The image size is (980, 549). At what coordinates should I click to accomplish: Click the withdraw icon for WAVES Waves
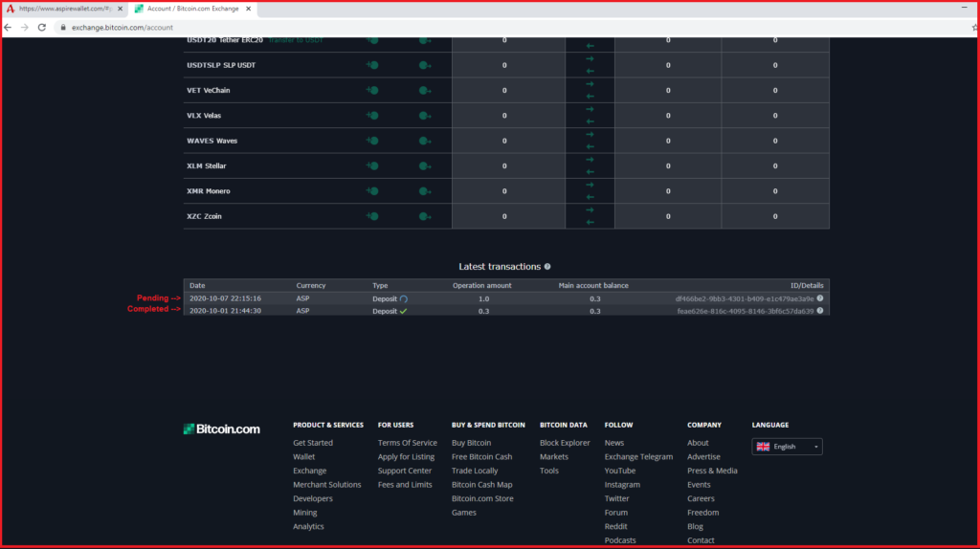[x=425, y=142]
